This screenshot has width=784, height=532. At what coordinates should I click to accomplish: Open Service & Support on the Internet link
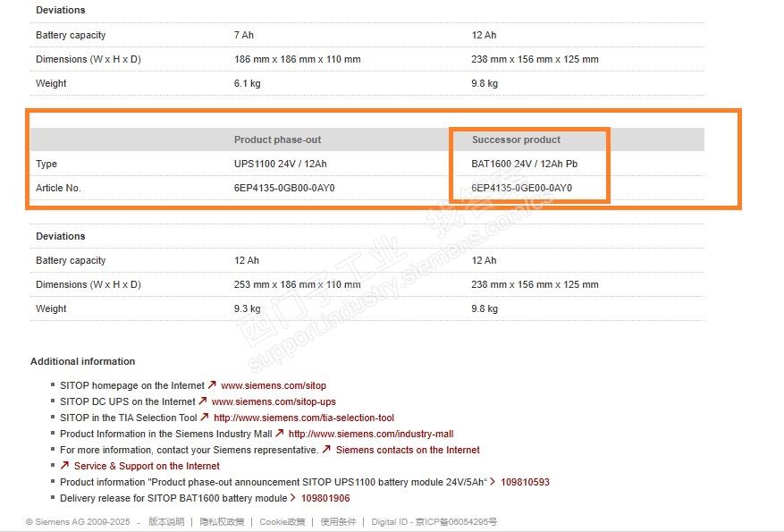click(147, 466)
